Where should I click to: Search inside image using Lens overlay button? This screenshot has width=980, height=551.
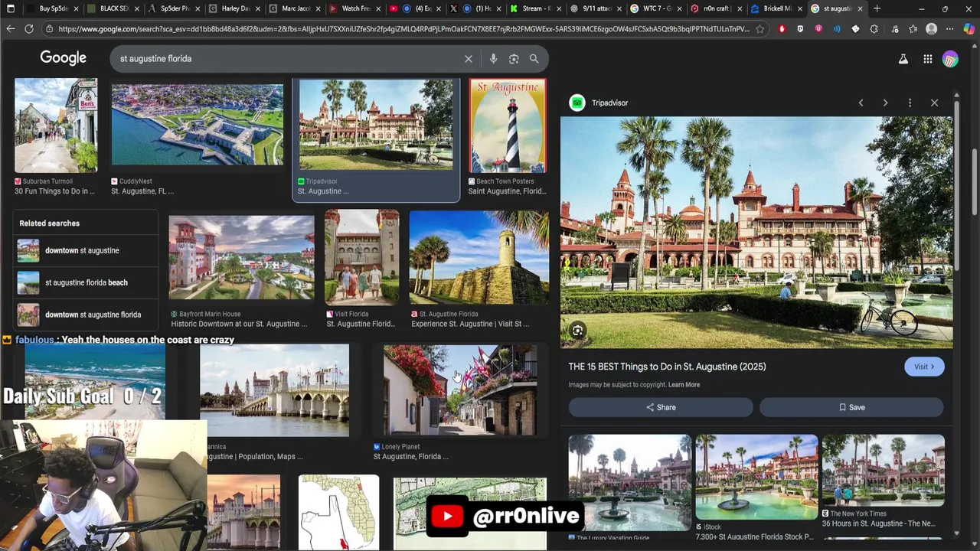coord(578,331)
